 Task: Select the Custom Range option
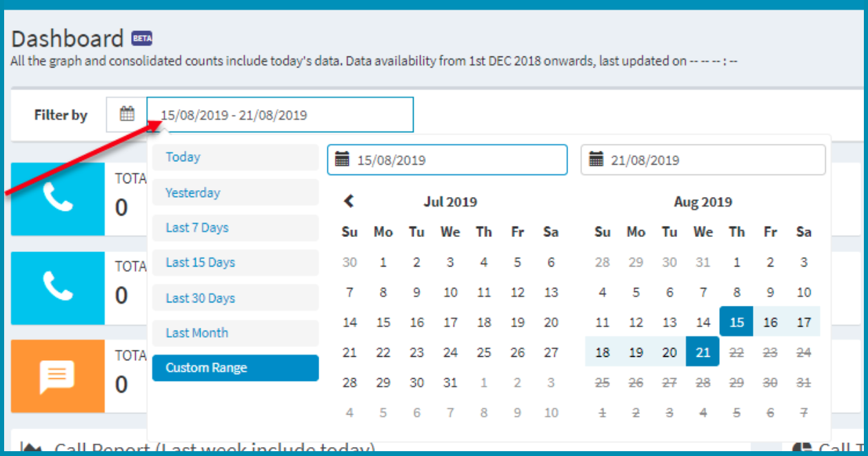(236, 368)
